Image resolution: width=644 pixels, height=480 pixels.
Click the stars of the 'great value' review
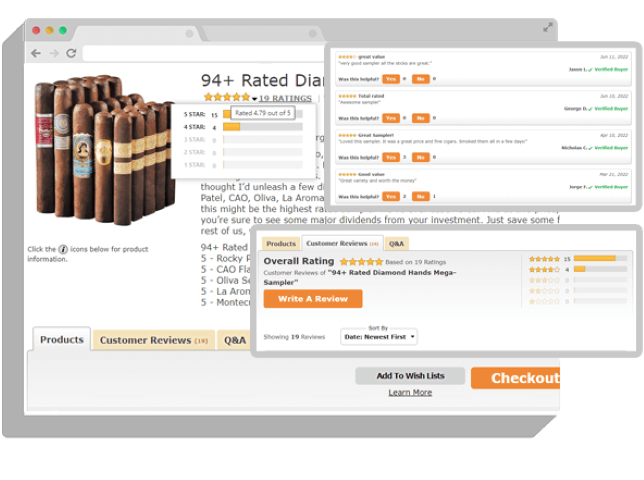tap(347, 57)
